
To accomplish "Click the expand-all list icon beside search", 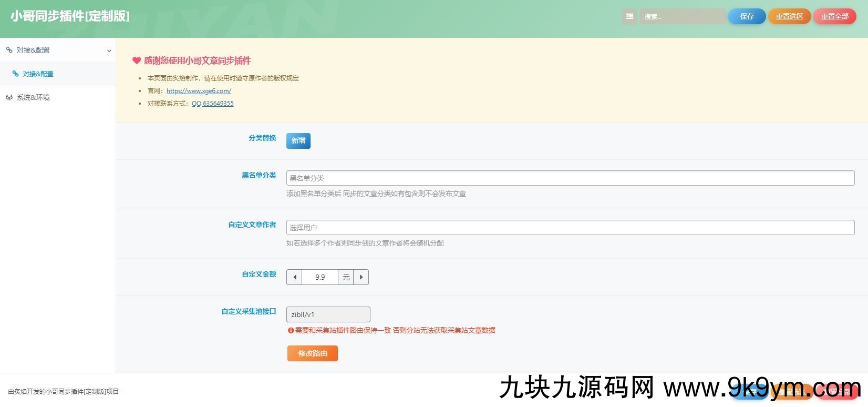I will click(629, 16).
